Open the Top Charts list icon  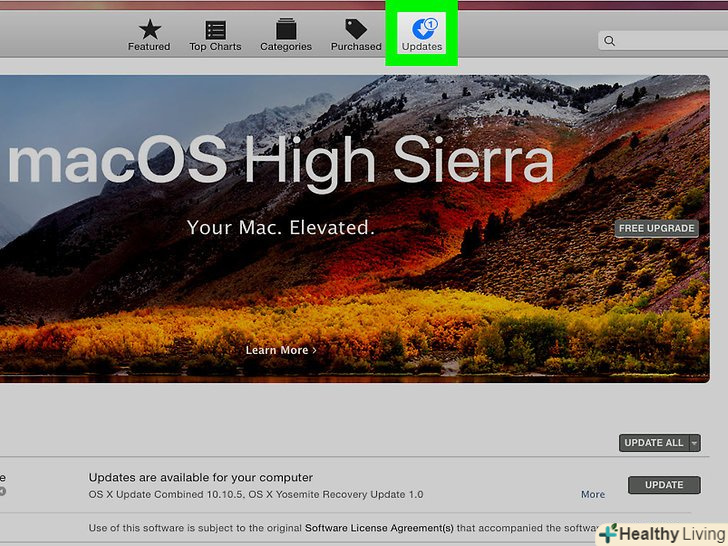pos(213,29)
